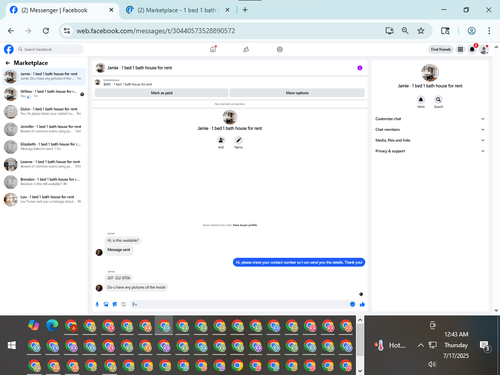Click the Mark as paid button
500x375 pixels.
coord(161,93)
